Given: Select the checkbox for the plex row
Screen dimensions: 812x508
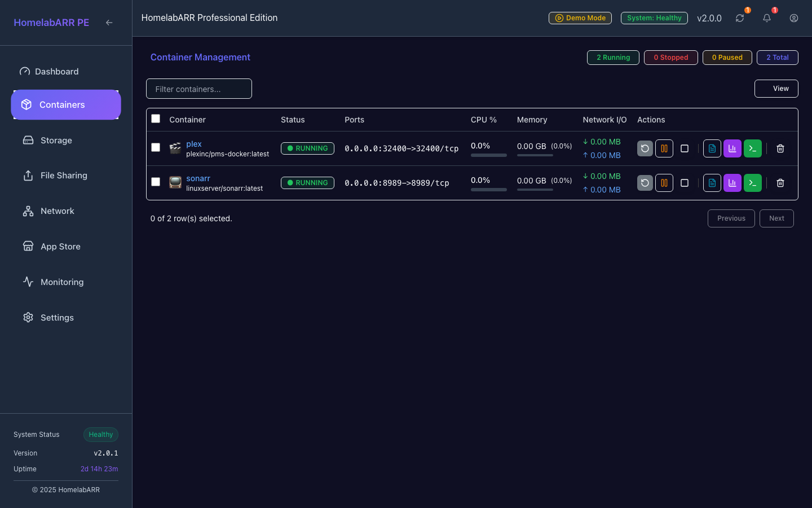Looking at the screenshot, I should coord(156,147).
